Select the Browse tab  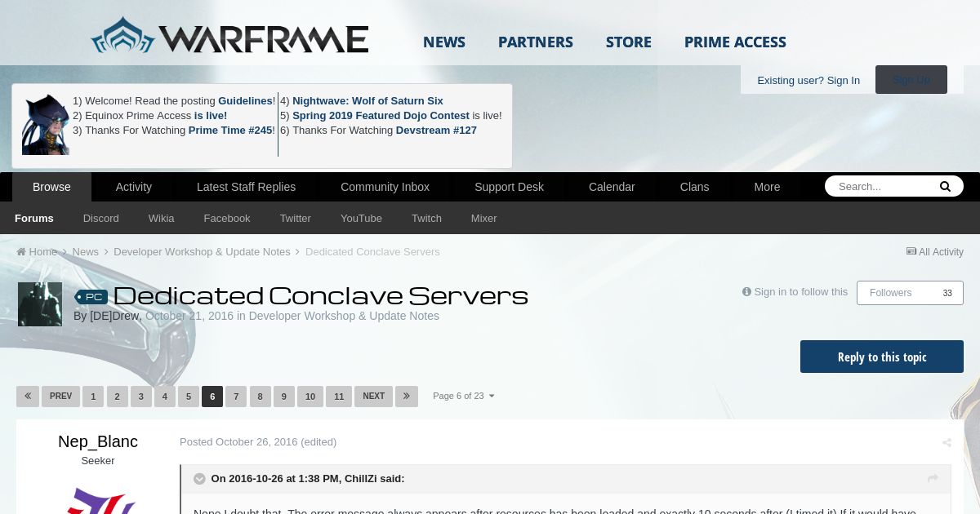point(51,187)
